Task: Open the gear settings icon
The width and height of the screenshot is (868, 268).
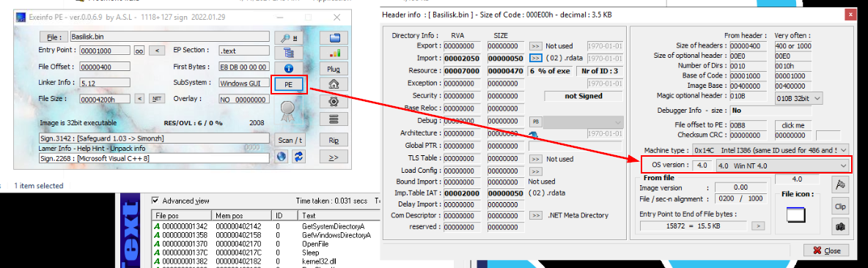Action: tap(334, 102)
